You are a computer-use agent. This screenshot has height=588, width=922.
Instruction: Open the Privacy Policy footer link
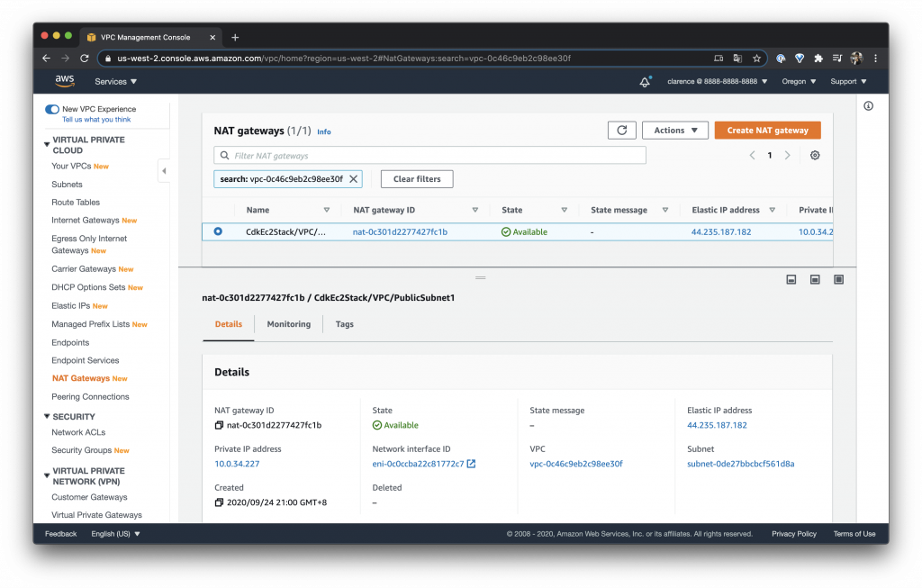coord(794,534)
